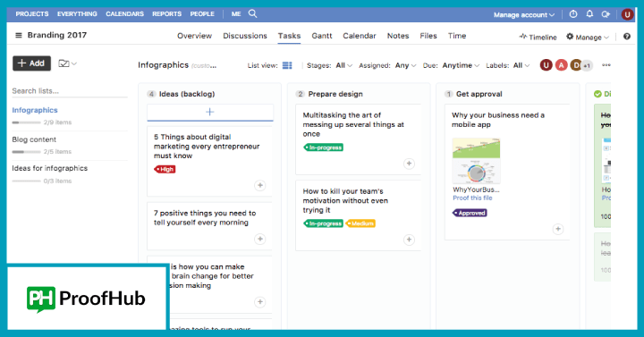The height and width of the screenshot is (337, 644).
Task: Open the CALENDARS menu
Action: pos(125,14)
